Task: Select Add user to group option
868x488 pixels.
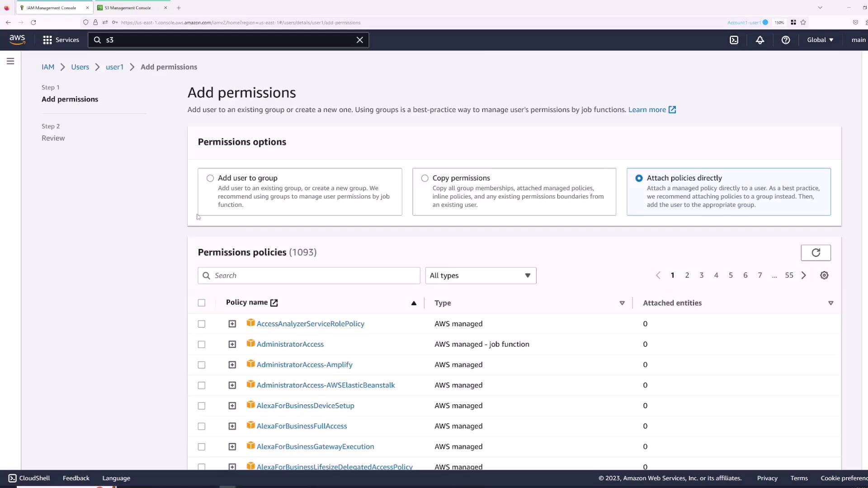Action: [x=210, y=178]
